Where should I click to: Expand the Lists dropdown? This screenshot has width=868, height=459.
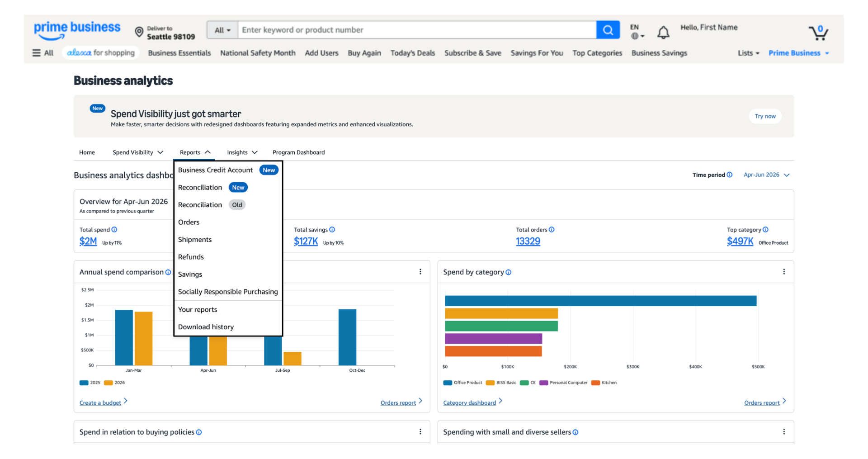749,53
